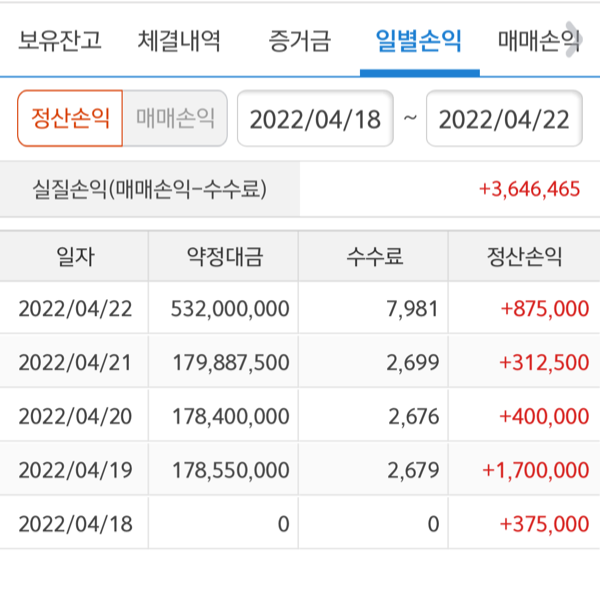Click the 약정대금 column header
Screen dimensions: 600x600
coord(224,257)
